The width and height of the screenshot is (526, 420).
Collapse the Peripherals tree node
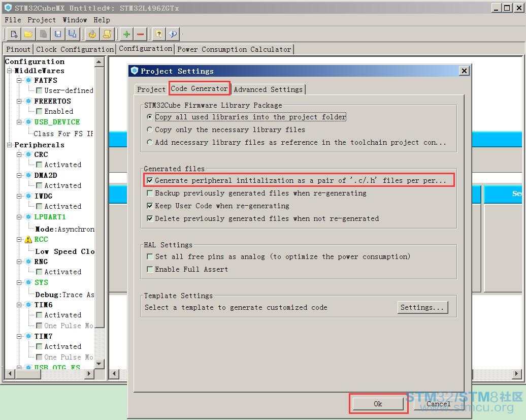click(9, 145)
